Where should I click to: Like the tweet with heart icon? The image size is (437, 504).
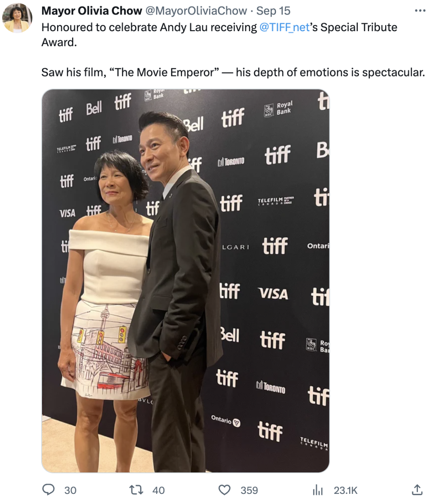(x=225, y=490)
